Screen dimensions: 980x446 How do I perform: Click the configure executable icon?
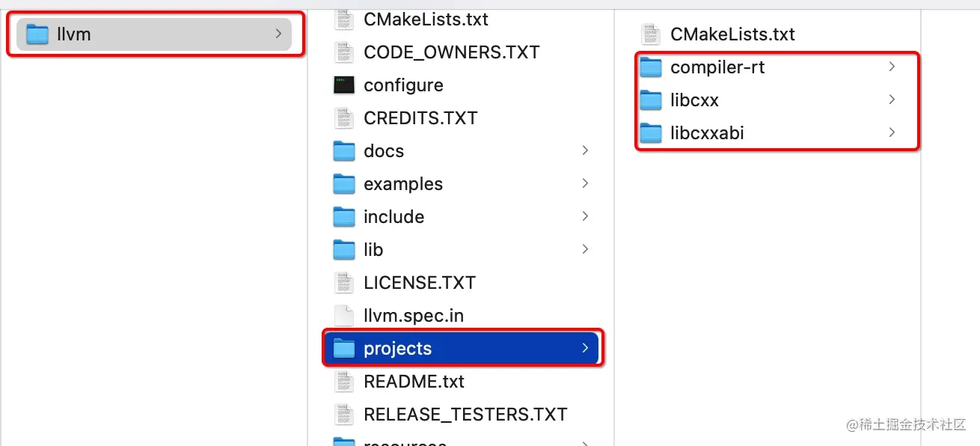343,85
